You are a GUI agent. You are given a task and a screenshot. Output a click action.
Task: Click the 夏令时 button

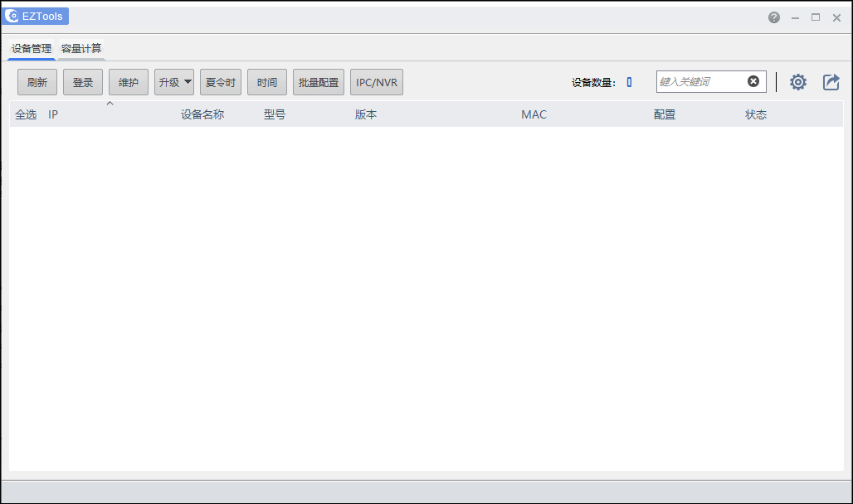tap(221, 82)
